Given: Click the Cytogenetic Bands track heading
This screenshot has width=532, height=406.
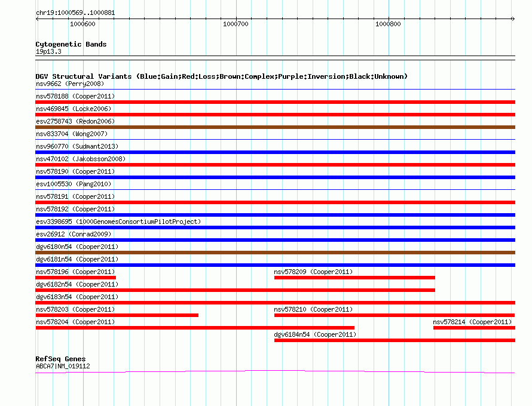Looking at the screenshot, I should [x=71, y=44].
